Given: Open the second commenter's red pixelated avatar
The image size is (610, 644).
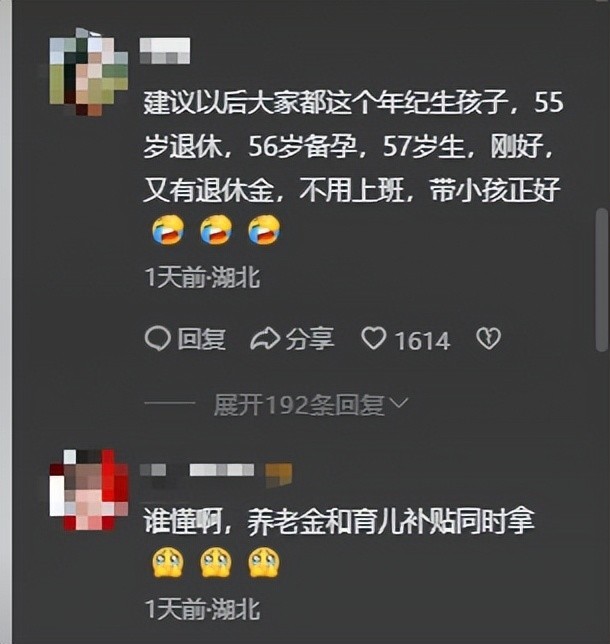Looking at the screenshot, I should tap(89, 490).
